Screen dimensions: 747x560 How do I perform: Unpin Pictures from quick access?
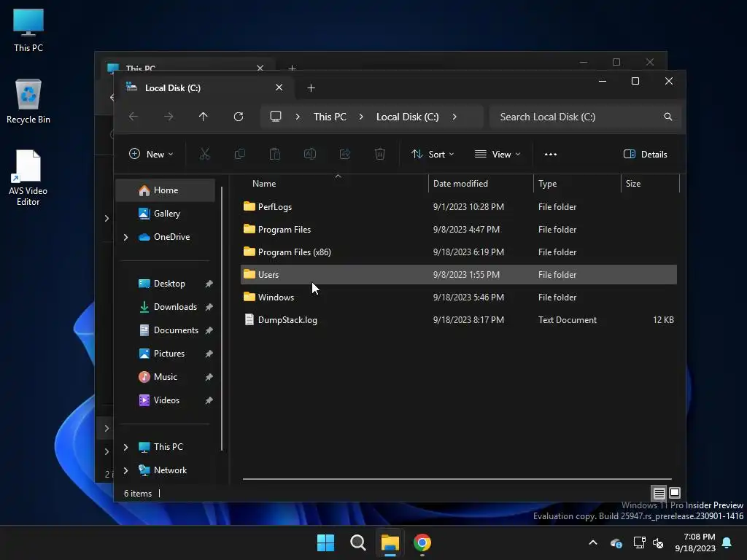pos(209,354)
